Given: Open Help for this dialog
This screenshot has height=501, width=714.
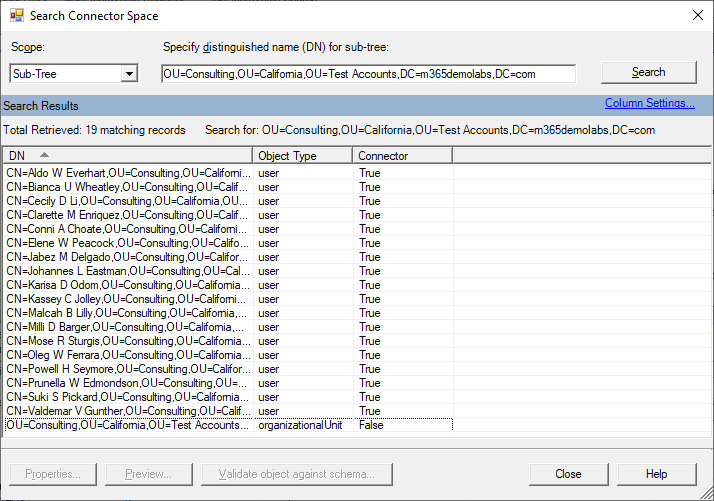Looking at the screenshot, I should [656, 474].
